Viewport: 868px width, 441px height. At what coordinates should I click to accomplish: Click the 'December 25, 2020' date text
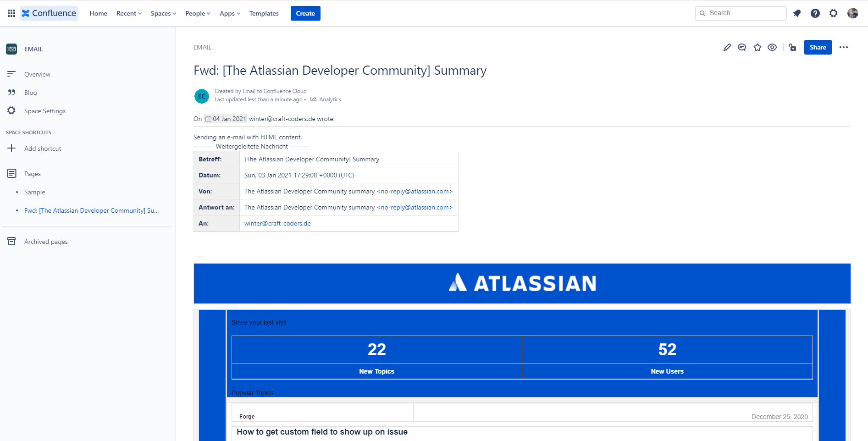pos(780,417)
